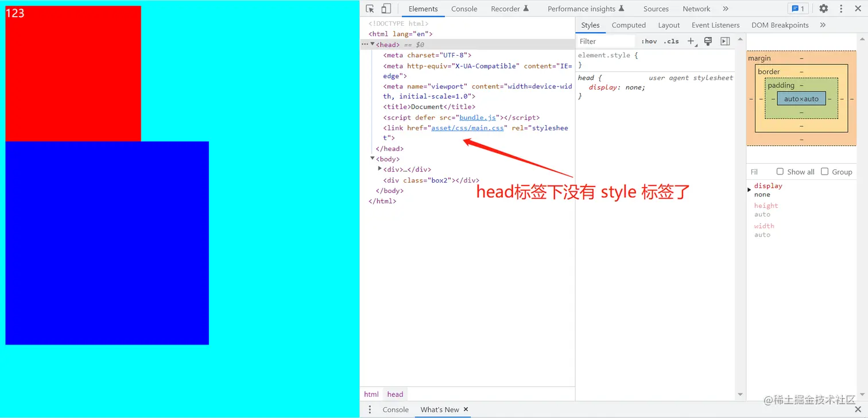
Task: Open the DevTools three-dot customize menu
Action: tap(842, 9)
